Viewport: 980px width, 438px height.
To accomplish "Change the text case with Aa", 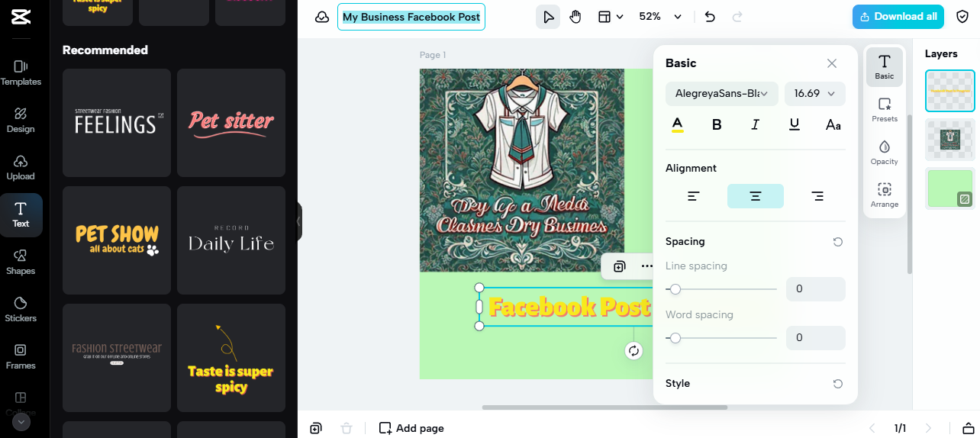I will click(x=833, y=124).
